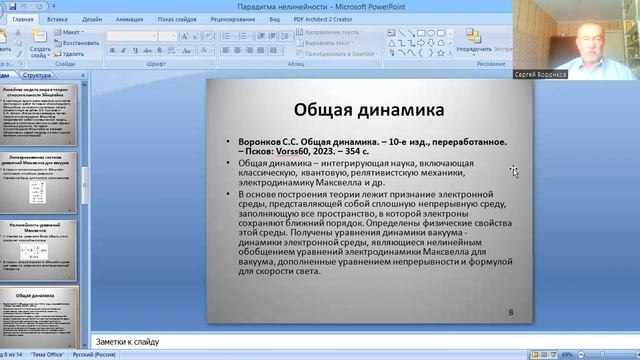Open the Вид ribbon tab
The image size is (640, 360).
pos(275,19)
